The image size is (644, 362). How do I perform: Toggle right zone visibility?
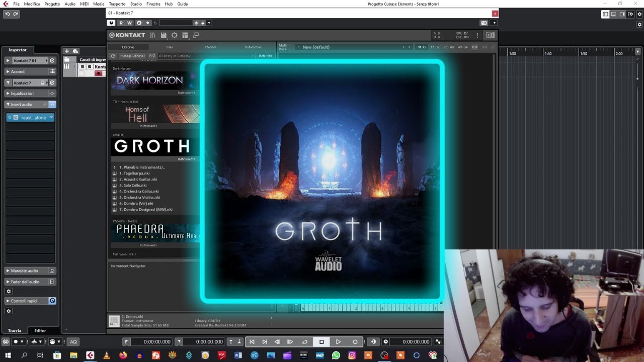click(622, 14)
